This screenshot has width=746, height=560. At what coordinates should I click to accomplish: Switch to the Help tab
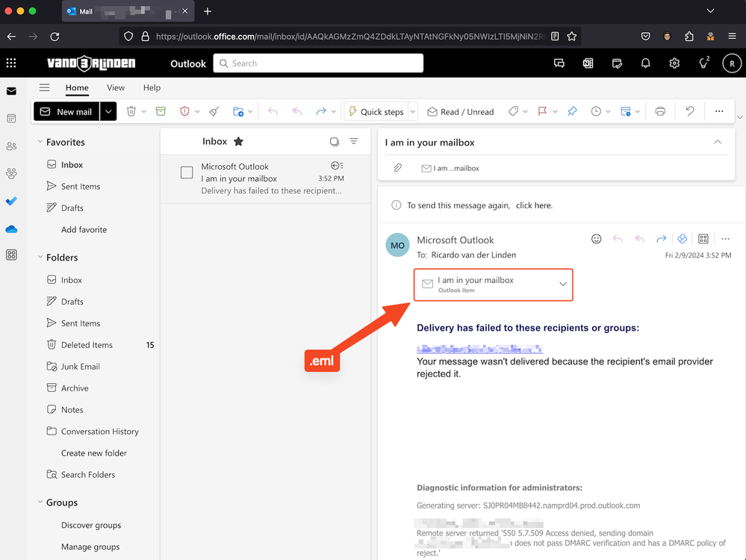(152, 87)
